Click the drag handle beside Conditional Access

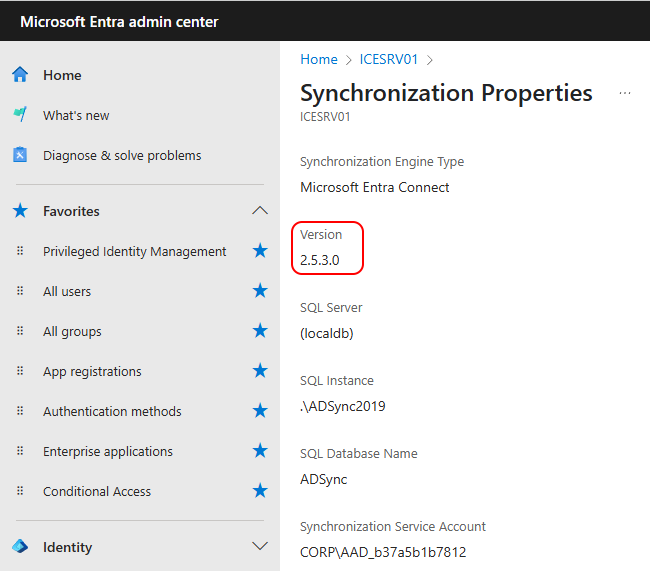pos(20,491)
